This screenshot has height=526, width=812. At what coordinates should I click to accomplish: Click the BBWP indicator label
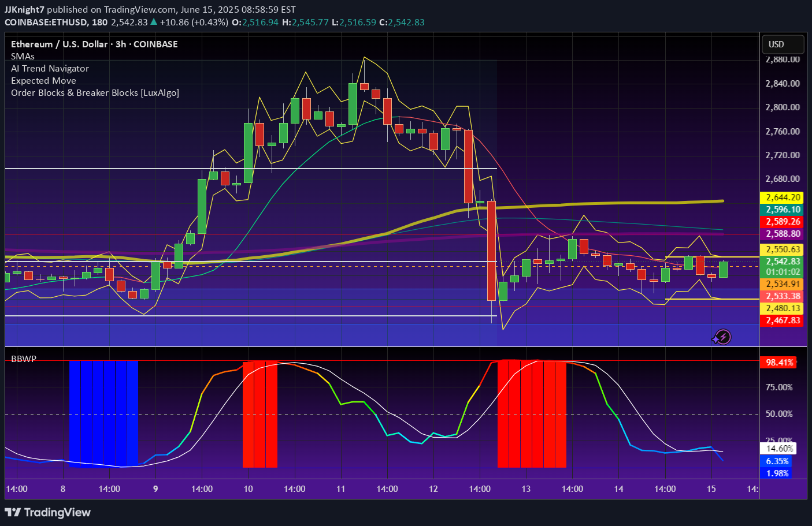24,359
